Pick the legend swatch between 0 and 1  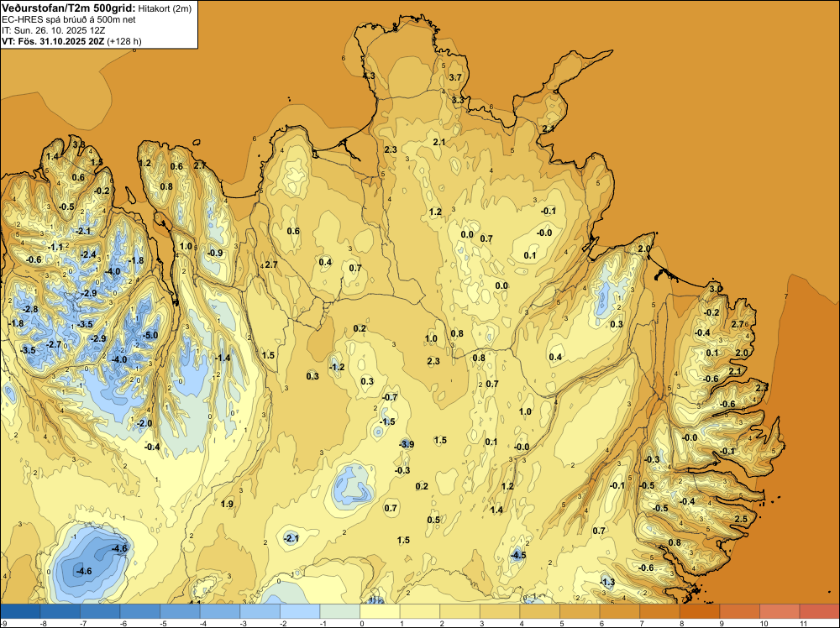[x=380, y=611]
